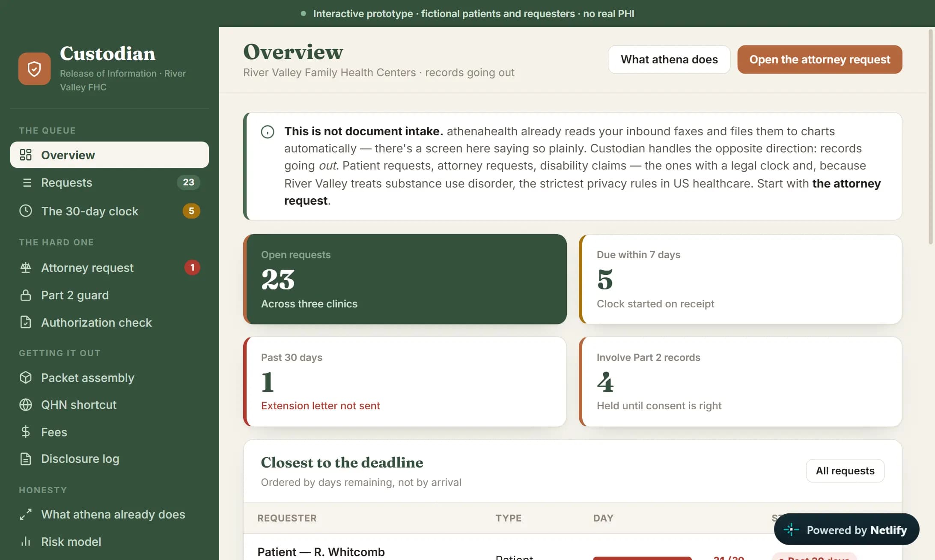Open What athena already does page
Screen dimensions: 935x560
(x=110, y=514)
